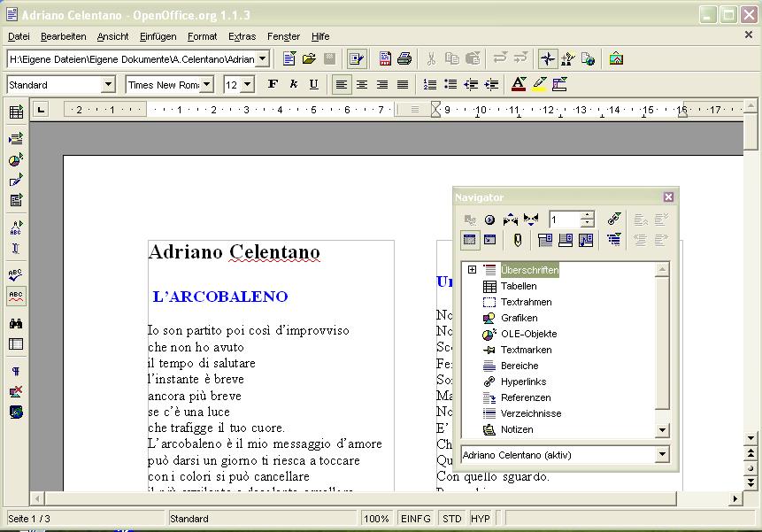
Task: Toggle underline formatting
Action: point(314,85)
